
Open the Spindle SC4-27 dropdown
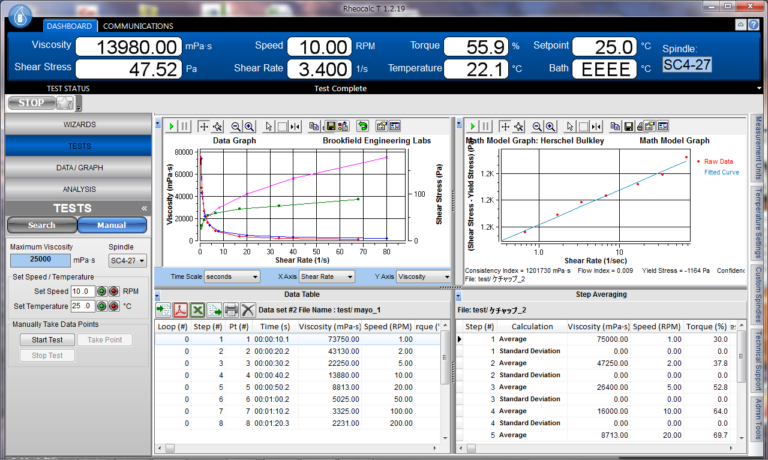[x=127, y=260]
